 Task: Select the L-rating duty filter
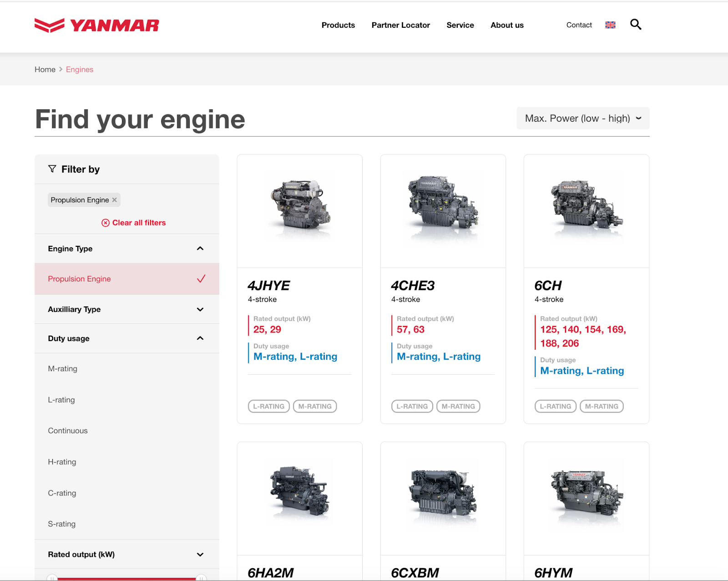[61, 400]
